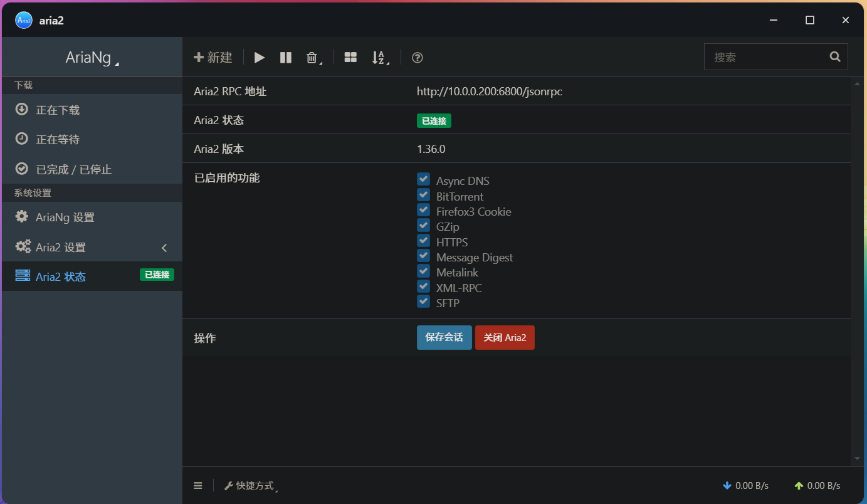867x504 pixels.
Task: Click the sidebar 已连接 green badge
Action: pos(157,275)
